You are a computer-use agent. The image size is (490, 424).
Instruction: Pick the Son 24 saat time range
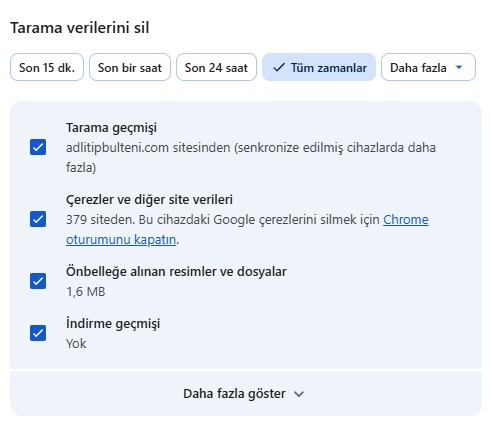pos(216,67)
